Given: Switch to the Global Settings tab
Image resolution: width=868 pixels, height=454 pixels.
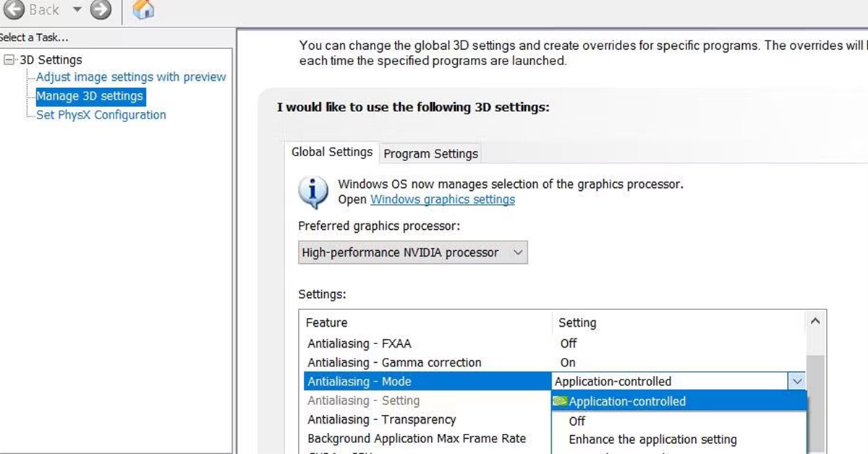Looking at the screenshot, I should click(x=332, y=152).
